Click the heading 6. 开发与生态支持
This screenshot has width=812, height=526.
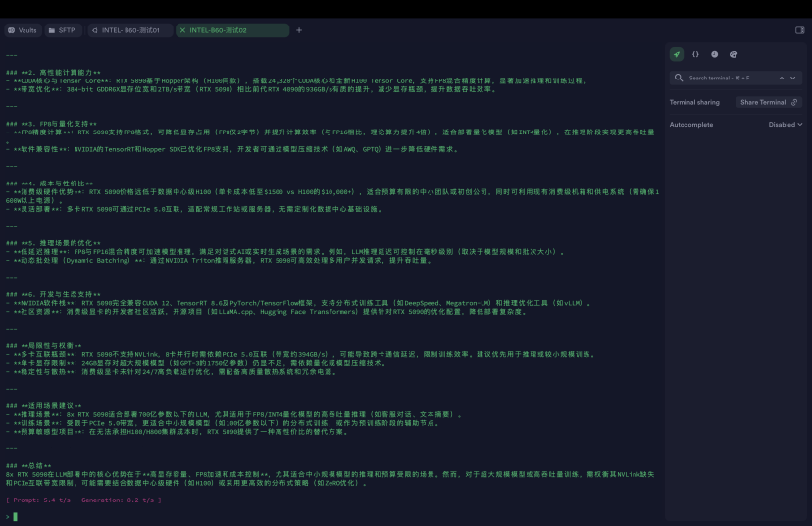pyautogui.click(x=53, y=294)
